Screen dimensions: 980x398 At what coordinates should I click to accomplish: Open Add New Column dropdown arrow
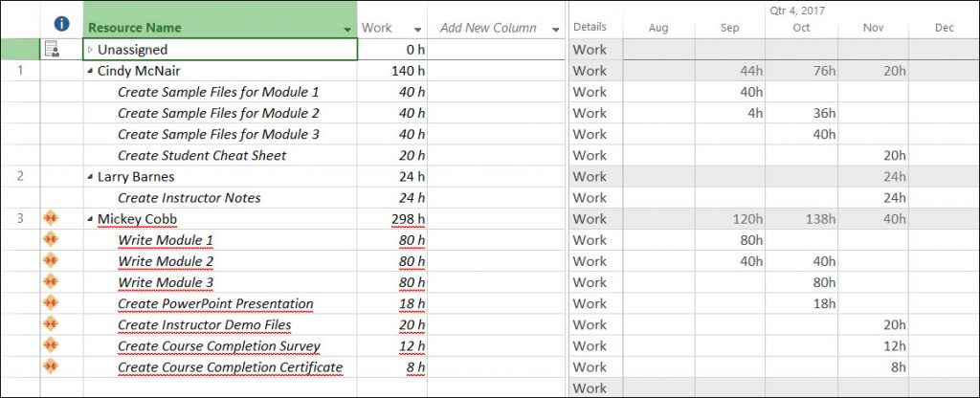(556, 30)
